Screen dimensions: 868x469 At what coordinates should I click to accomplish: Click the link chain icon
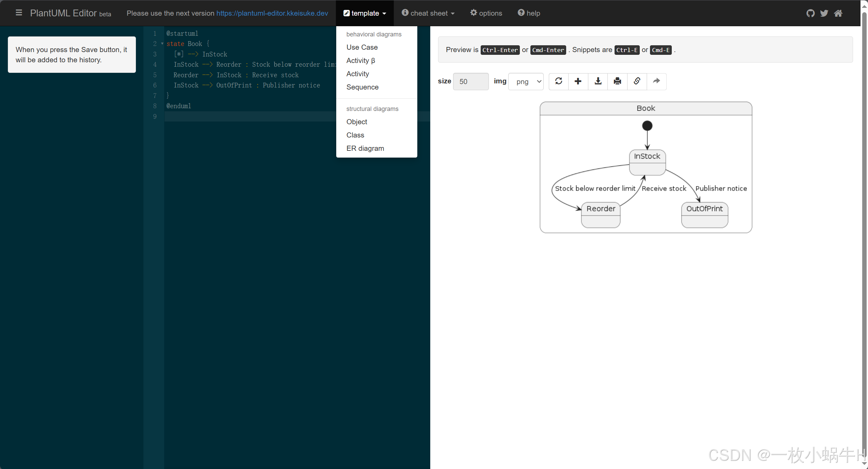point(637,81)
